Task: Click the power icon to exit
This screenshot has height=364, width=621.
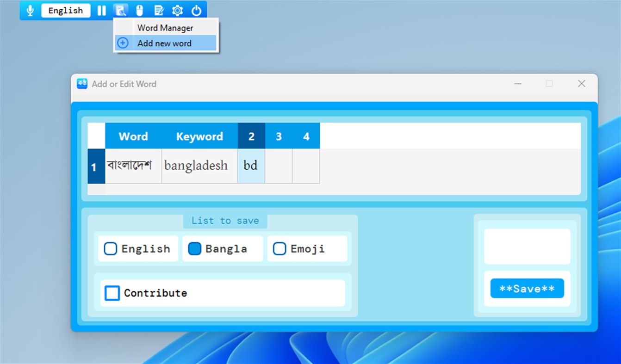Action: pos(196,10)
